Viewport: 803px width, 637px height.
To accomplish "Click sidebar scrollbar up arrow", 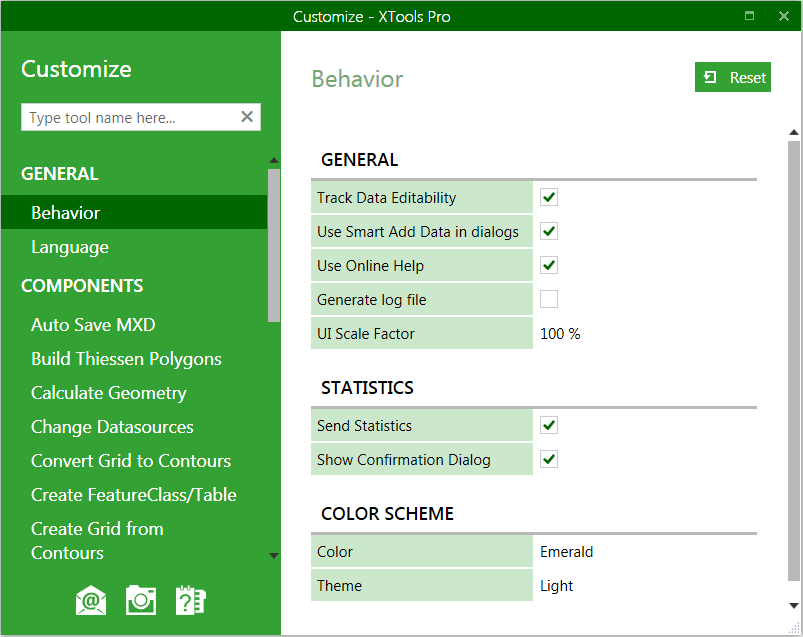I will coord(274,161).
